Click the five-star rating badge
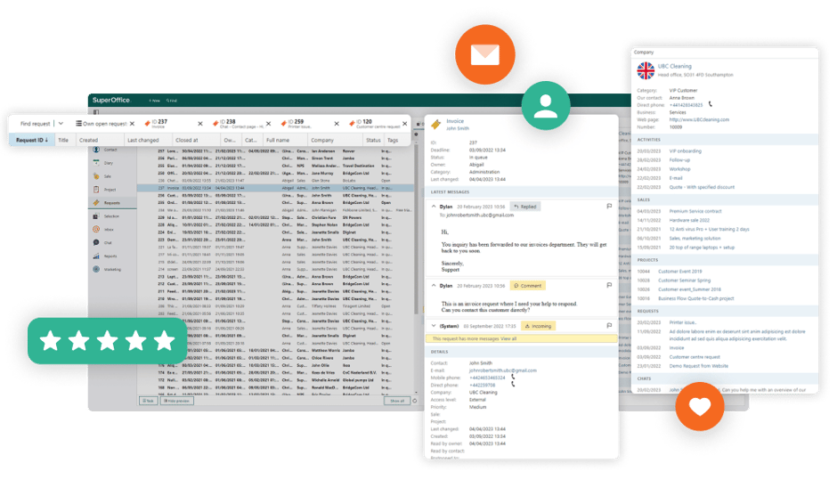 [107, 341]
